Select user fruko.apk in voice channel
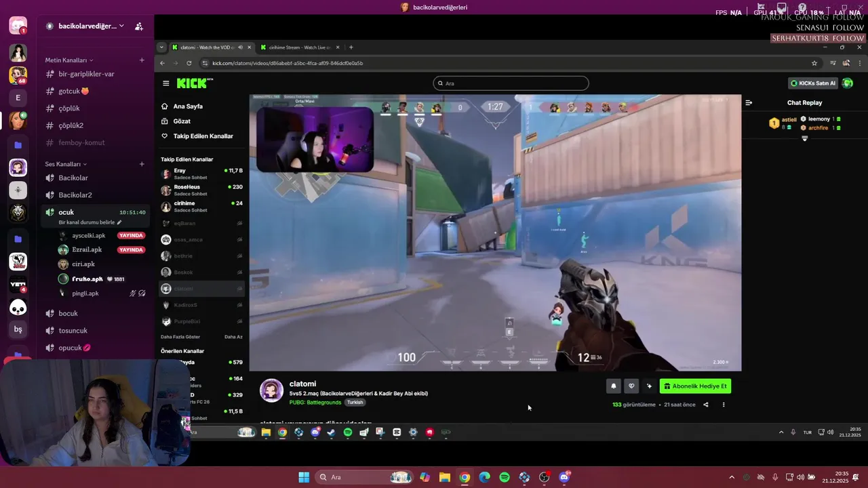The image size is (868, 488). coord(87,279)
